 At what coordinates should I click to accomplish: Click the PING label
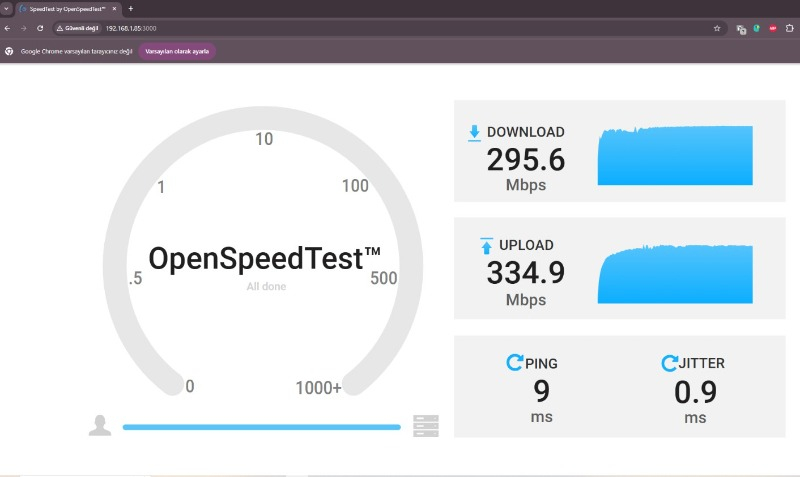tap(541, 364)
